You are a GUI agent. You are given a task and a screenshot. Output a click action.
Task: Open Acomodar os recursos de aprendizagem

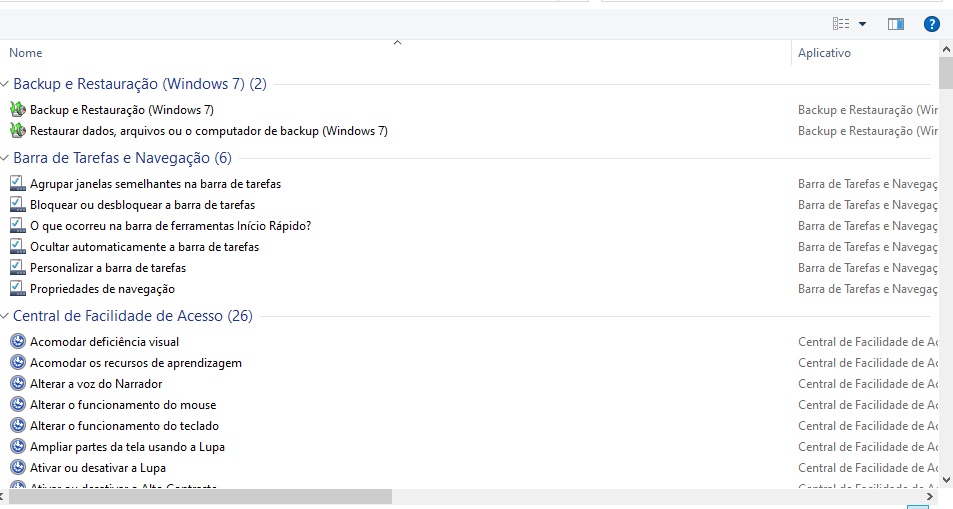coord(136,363)
